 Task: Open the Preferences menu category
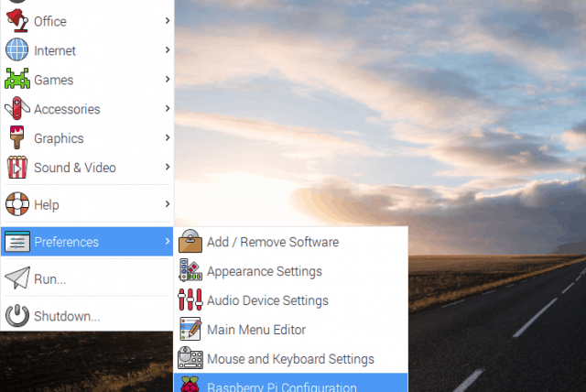[66, 243]
